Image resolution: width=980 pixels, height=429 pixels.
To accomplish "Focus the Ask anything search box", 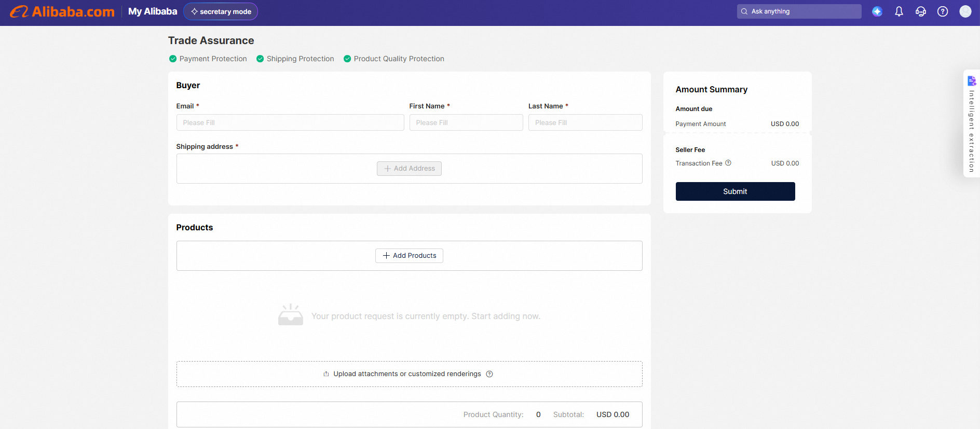I will point(799,11).
